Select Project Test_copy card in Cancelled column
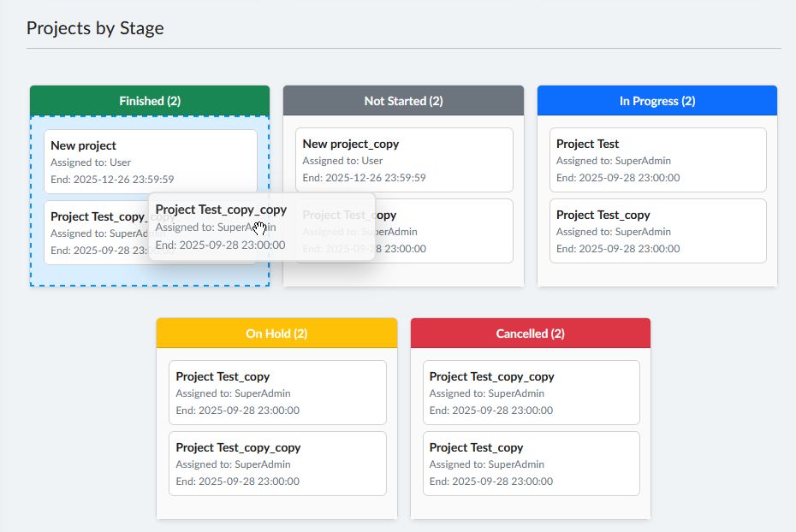Viewport: 796px width, 532px height. click(531, 464)
